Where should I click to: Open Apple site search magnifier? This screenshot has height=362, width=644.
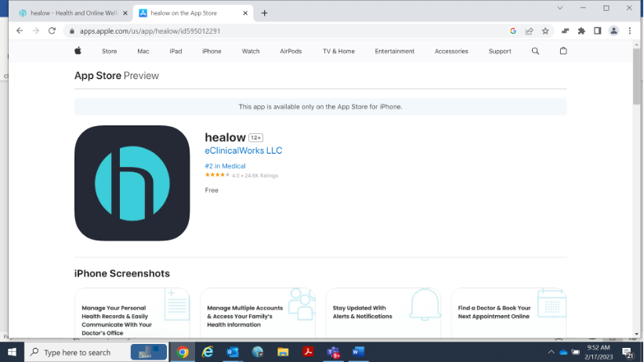535,51
